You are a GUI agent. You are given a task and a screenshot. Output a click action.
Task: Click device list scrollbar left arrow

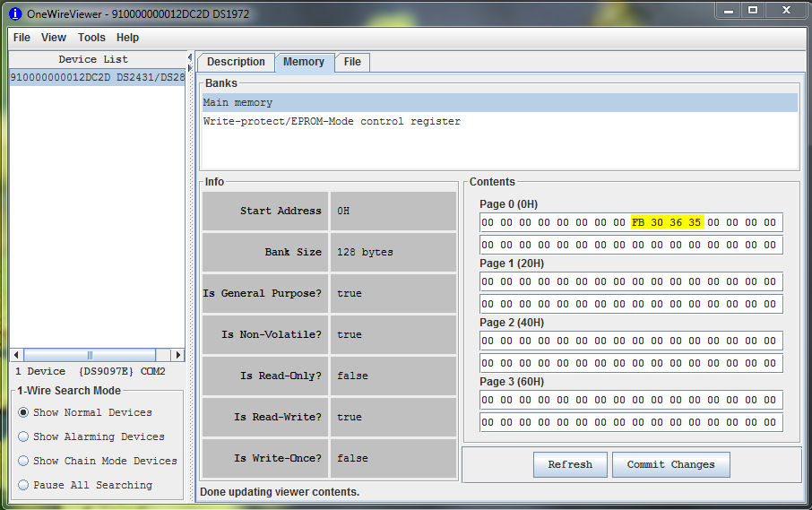click(x=16, y=355)
